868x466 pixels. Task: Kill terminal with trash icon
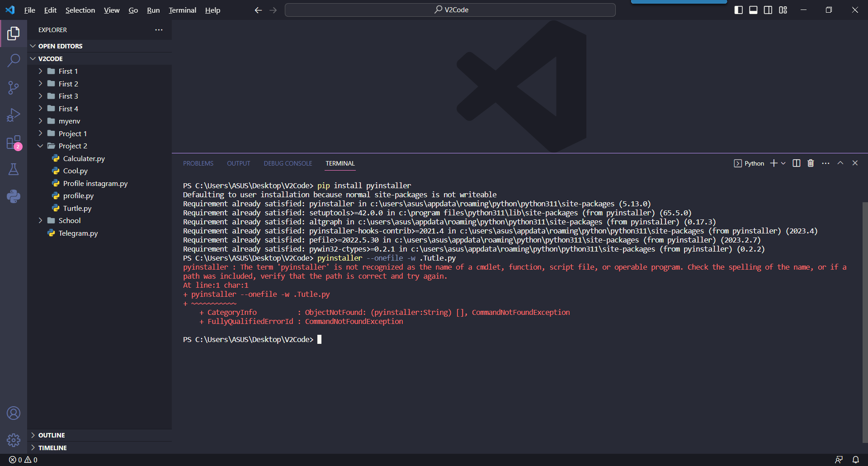tap(811, 163)
